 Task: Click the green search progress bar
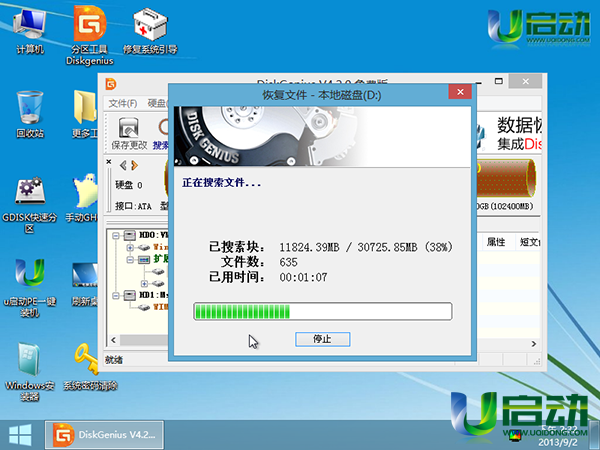tap(323, 311)
